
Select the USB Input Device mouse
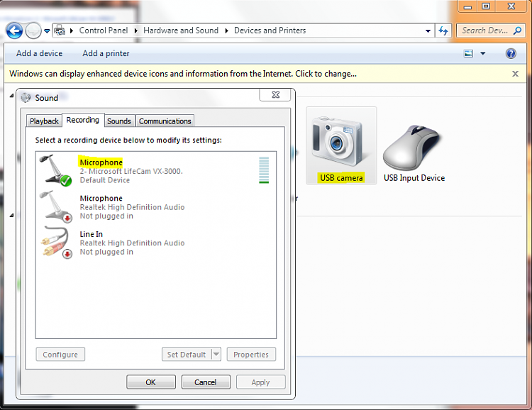click(x=414, y=153)
